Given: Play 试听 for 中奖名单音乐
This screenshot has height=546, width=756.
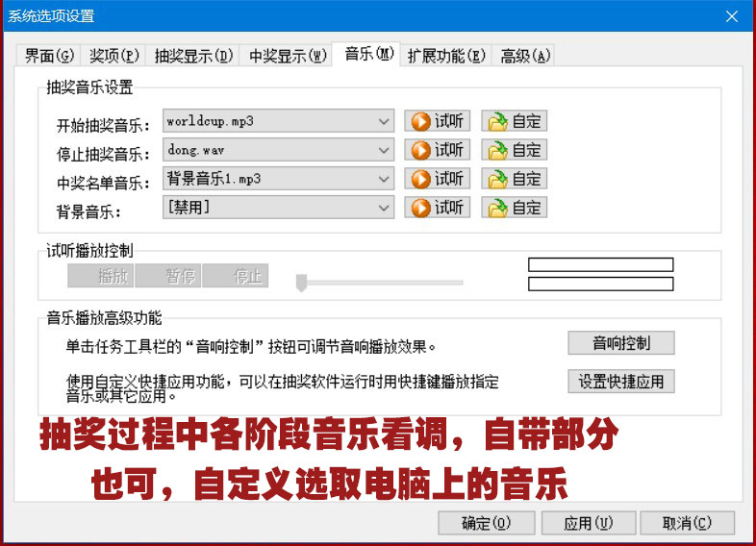Looking at the screenshot, I should pyautogui.click(x=437, y=179).
